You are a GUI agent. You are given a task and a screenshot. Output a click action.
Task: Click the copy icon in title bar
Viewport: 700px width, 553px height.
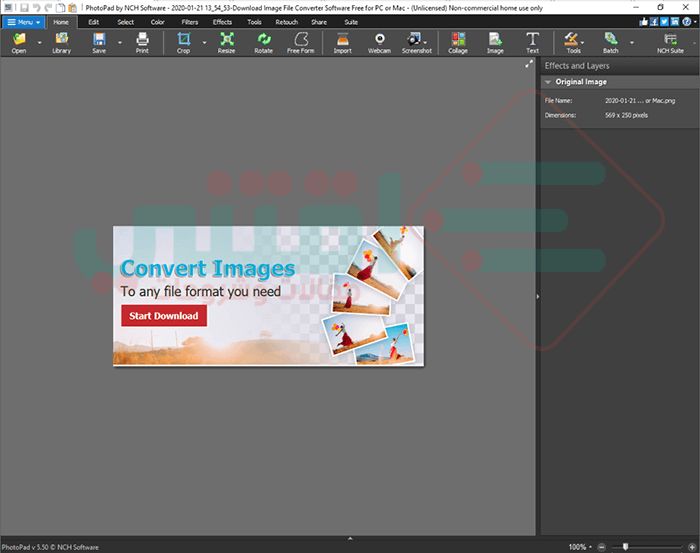point(60,8)
